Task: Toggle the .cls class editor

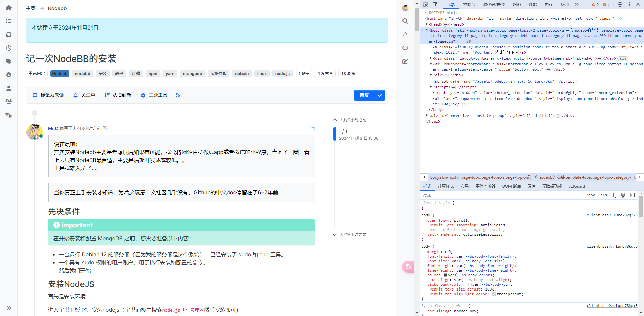Action: point(603,195)
